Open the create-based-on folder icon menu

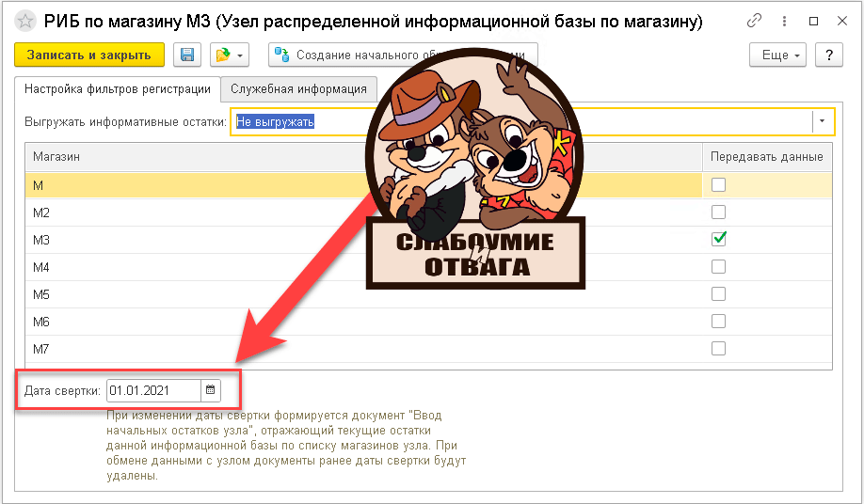(x=230, y=55)
